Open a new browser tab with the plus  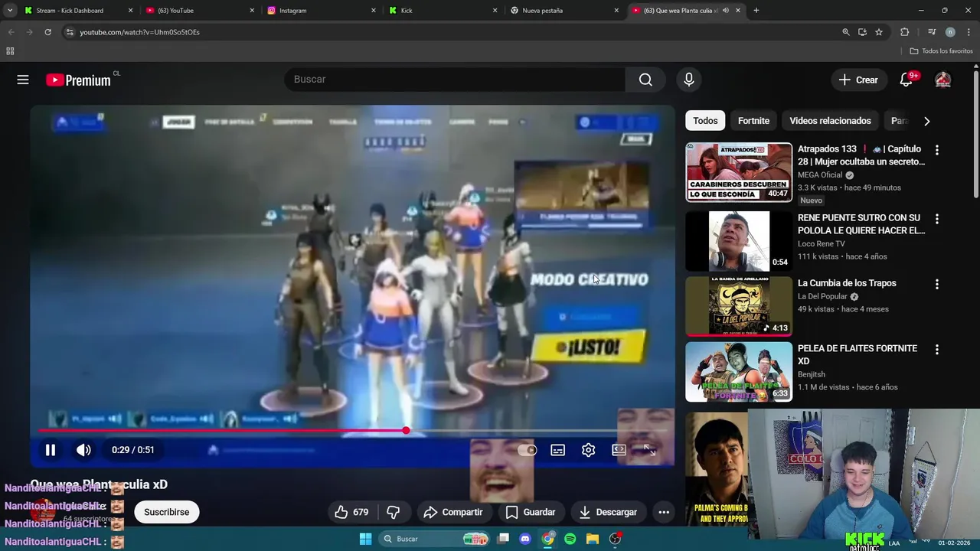tap(756, 11)
